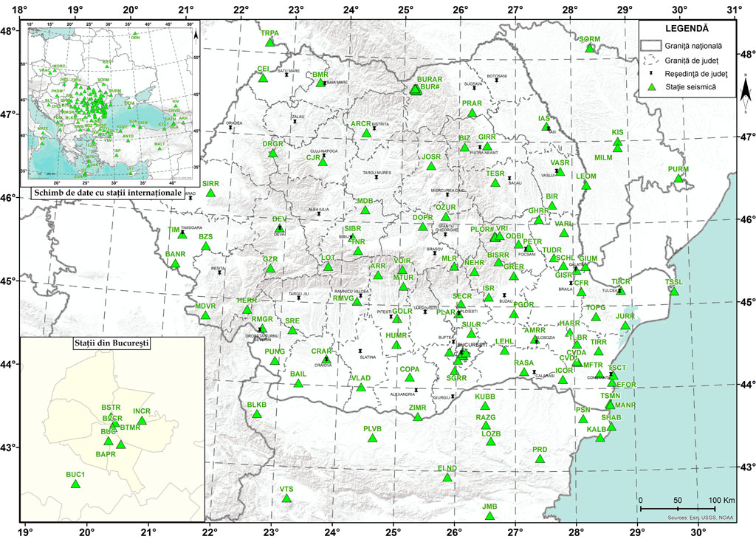Click the ALEXANDRIA city label
756x542 pixels.
tap(402, 394)
